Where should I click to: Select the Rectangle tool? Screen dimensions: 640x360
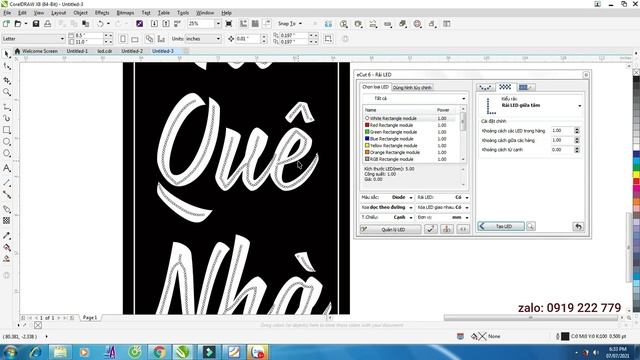click(7, 130)
